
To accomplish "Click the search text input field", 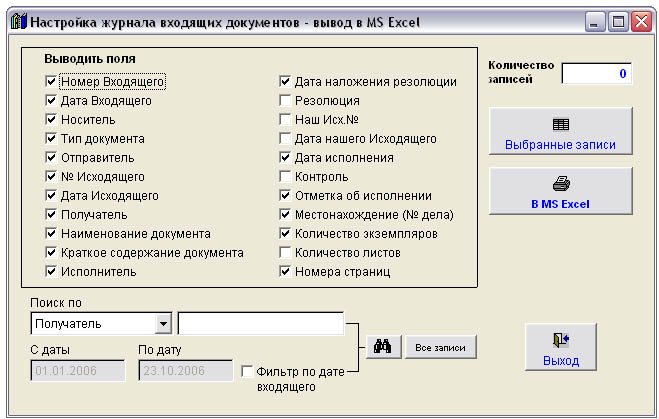I will [261, 323].
